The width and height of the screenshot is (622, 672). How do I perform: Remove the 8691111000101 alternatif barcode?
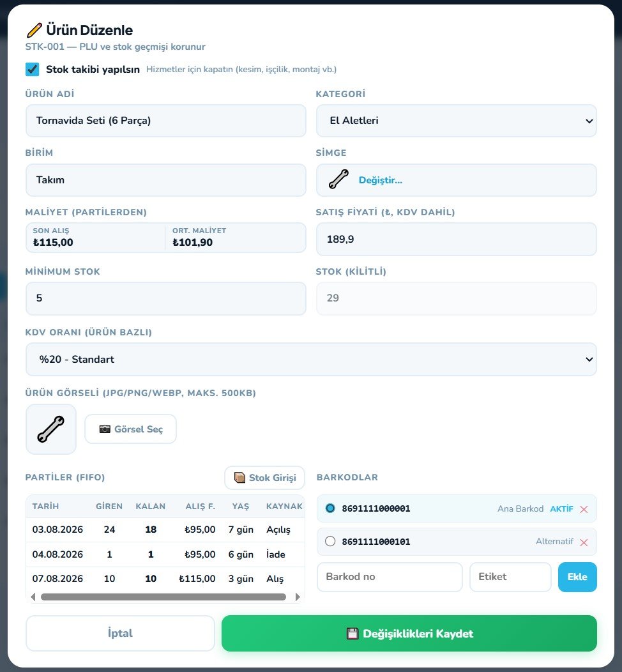coord(584,542)
